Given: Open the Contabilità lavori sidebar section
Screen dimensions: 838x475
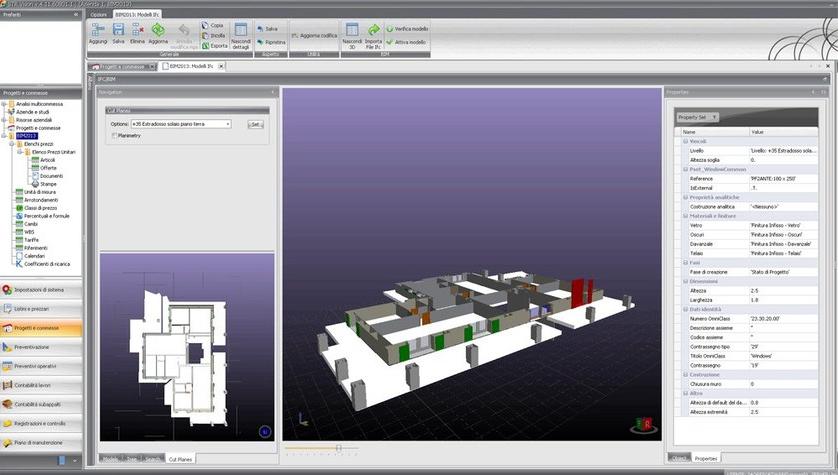Looking at the screenshot, I should point(41,385).
